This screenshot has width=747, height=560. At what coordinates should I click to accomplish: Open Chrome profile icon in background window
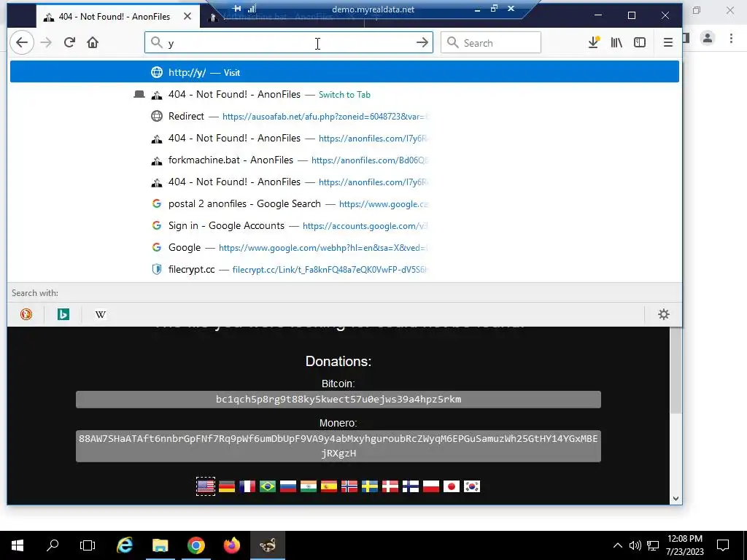click(708, 38)
